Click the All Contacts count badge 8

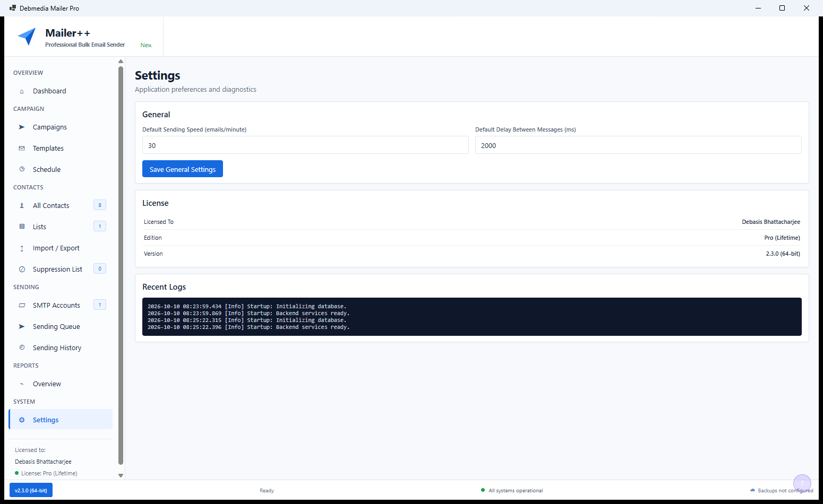100,205
